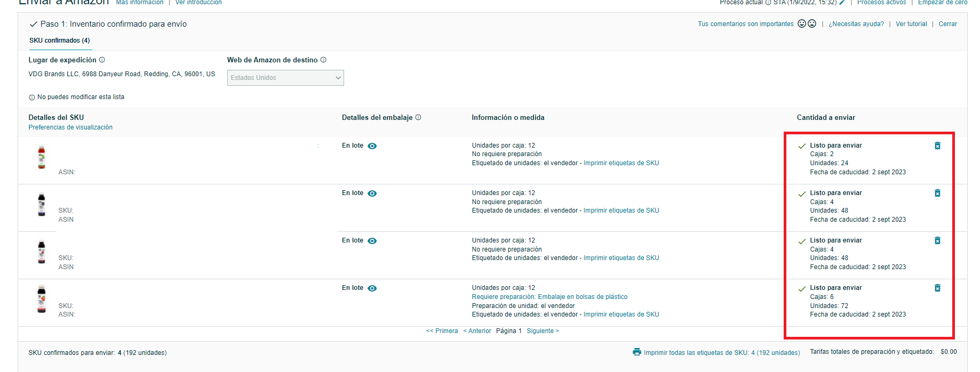980x372 pixels.
Task: Open the Estados Unidos destination dropdown
Action: 285,78
